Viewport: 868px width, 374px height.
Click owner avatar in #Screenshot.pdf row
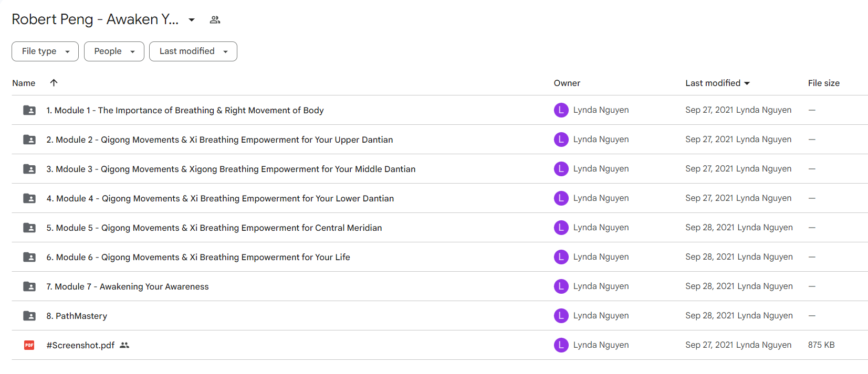pos(561,345)
